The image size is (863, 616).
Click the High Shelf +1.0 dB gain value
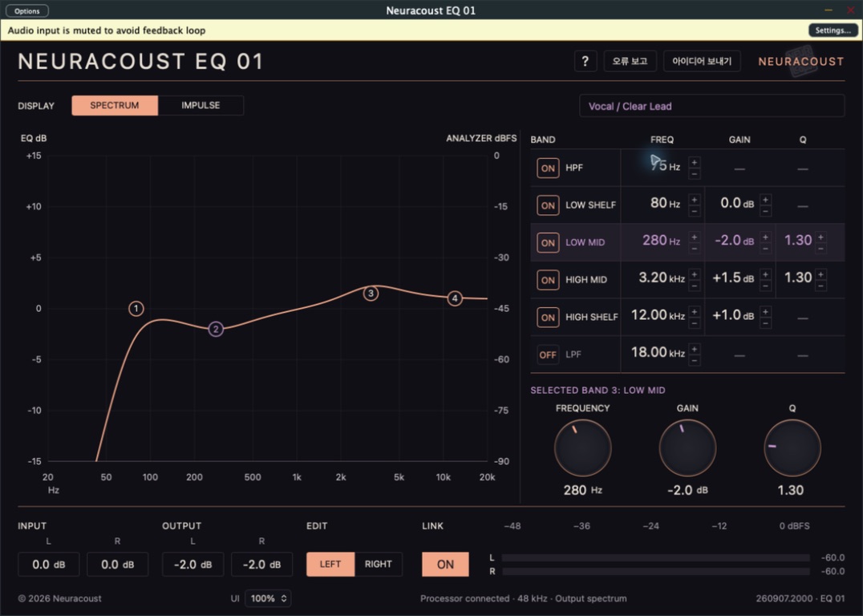(733, 315)
